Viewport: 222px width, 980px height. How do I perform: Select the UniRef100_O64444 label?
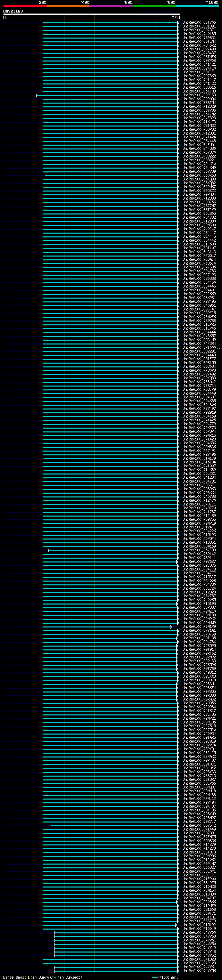tap(199, 332)
